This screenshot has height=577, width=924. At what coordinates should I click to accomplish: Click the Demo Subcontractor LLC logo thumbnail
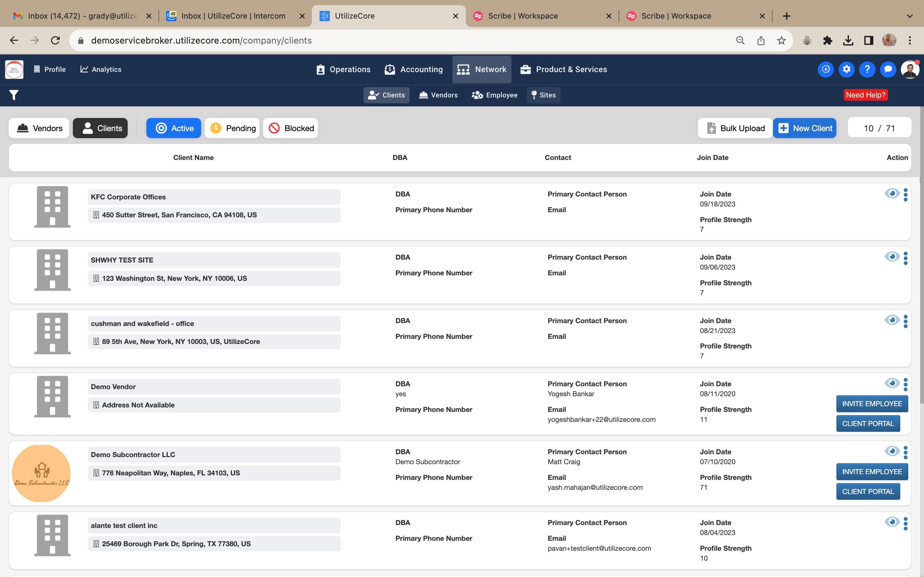pos(41,473)
